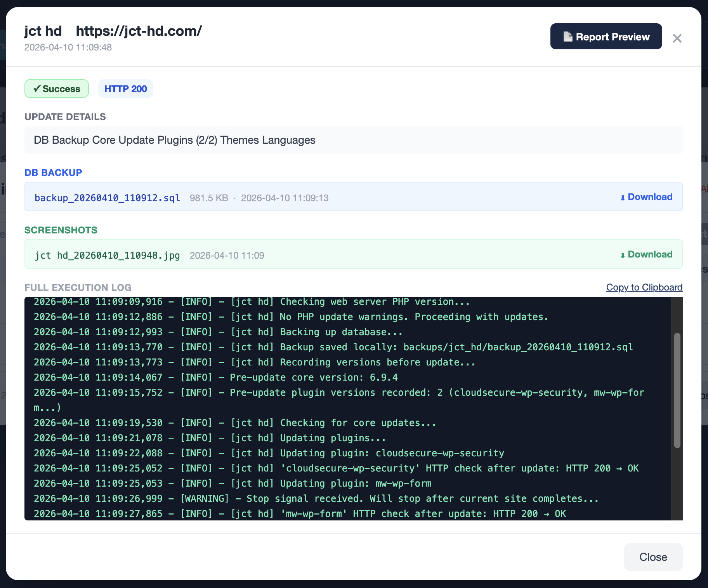This screenshot has width=708, height=588.
Task: Click the 2026-04-10 11:09:48 timestamp
Action: click(68, 47)
